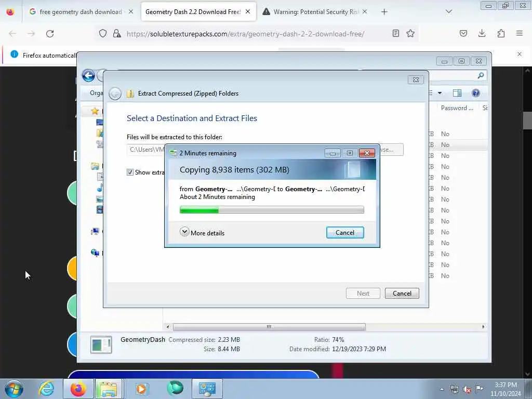Open the Explorer view options dropdown arrow
Screen dimensions: 532x399
[x=440, y=93]
